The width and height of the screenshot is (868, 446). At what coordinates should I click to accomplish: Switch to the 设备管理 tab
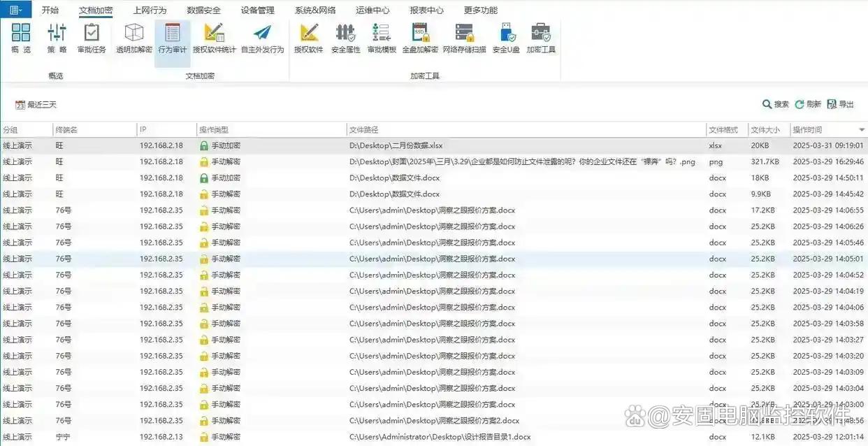click(257, 10)
